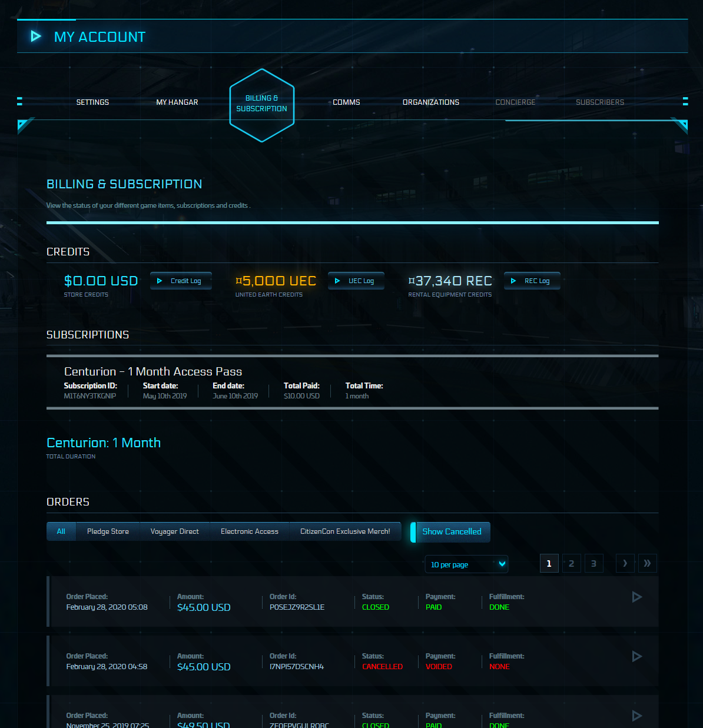
Task: Switch to the Comms tab
Action: click(346, 102)
